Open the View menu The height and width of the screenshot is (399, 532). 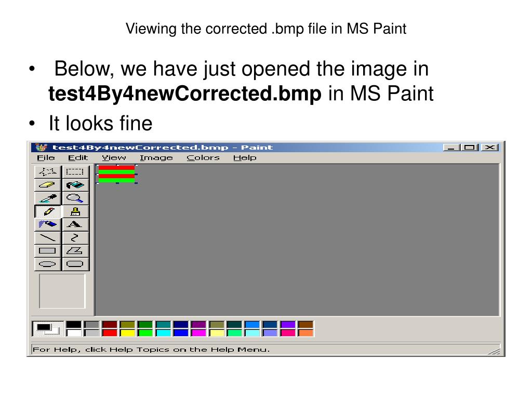pos(114,158)
